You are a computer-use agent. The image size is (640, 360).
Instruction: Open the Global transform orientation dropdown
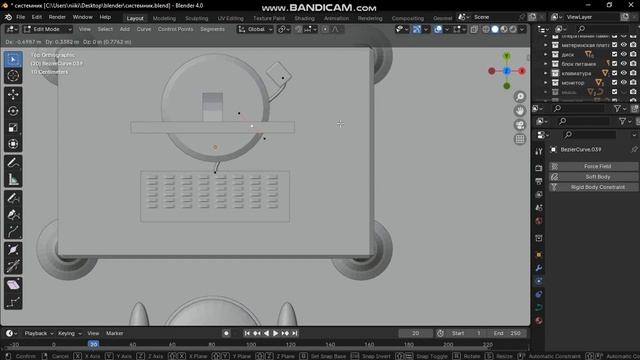[x=255, y=29]
